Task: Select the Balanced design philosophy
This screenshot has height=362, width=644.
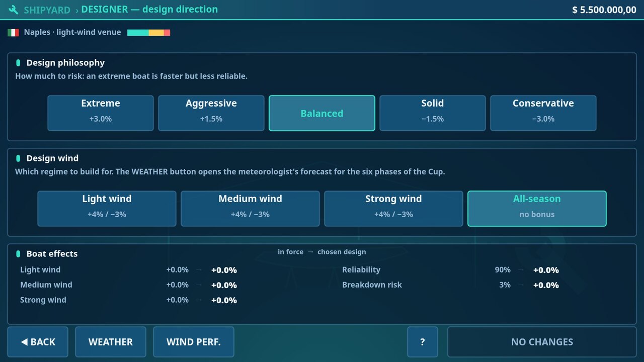Action: 322,113
